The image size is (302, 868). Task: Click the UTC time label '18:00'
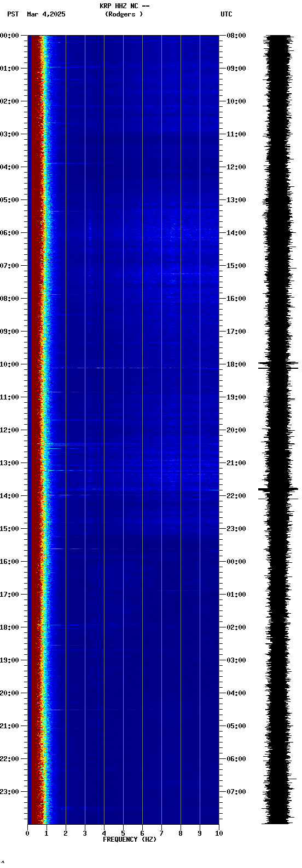tap(236, 364)
